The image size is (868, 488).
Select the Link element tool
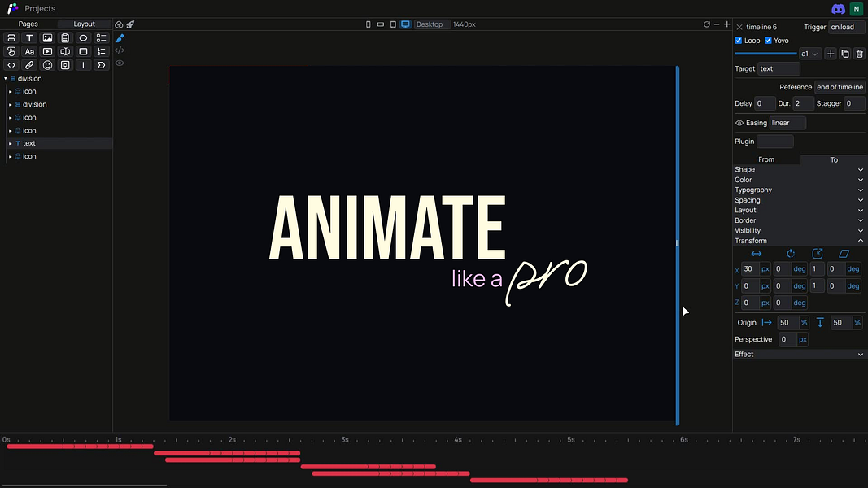29,65
